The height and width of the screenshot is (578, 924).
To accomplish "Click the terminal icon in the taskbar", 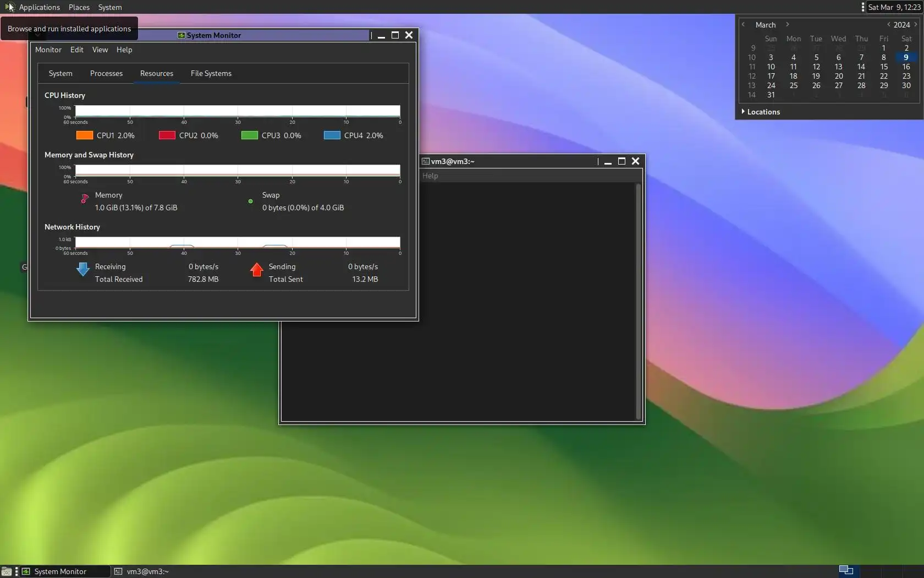I will coord(118,571).
